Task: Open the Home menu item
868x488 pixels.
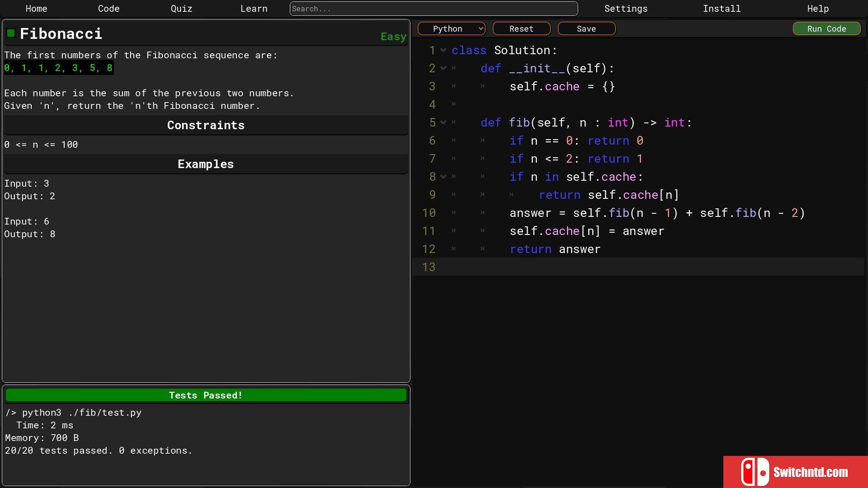Action: pyautogui.click(x=36, y=9)
